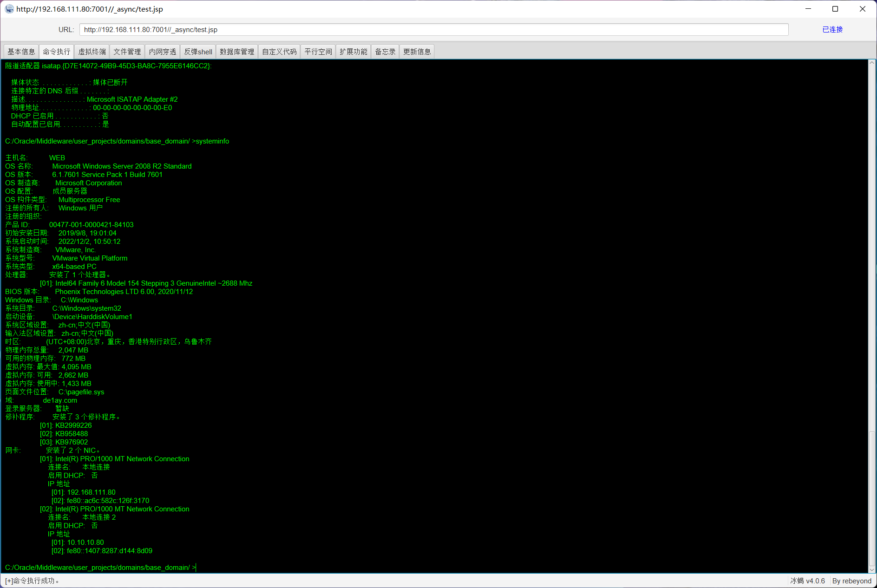Click the OS name Windows Server 2008 R2 Standard
877x588 pixels.
122,166
